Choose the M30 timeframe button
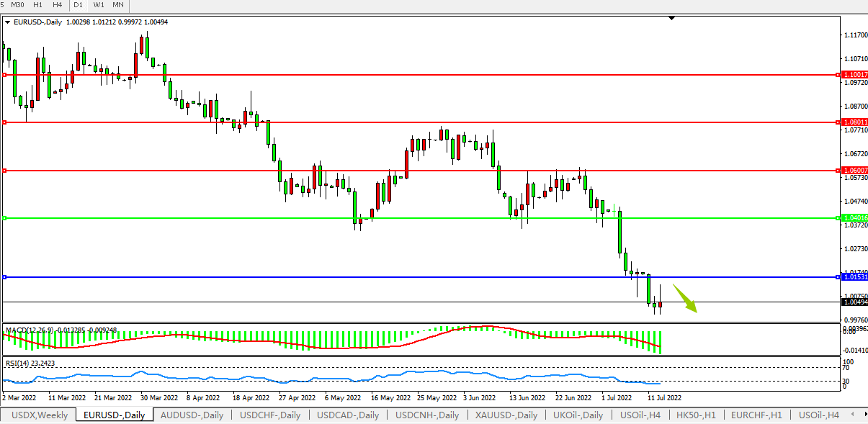The width and height of the screenshot is (868, 424). (x=17, y=4)
